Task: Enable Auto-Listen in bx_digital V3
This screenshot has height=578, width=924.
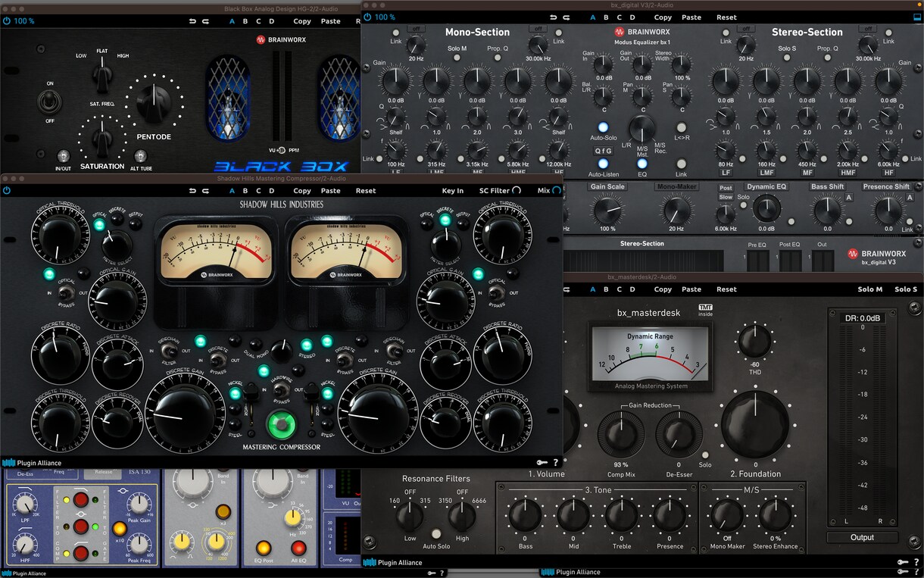Action: 603,163
